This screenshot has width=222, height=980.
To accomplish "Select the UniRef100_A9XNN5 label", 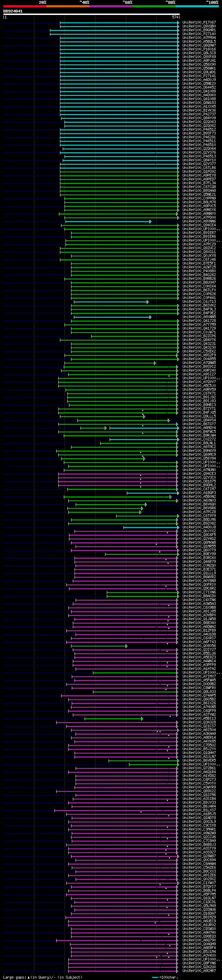I will (199, 316).
